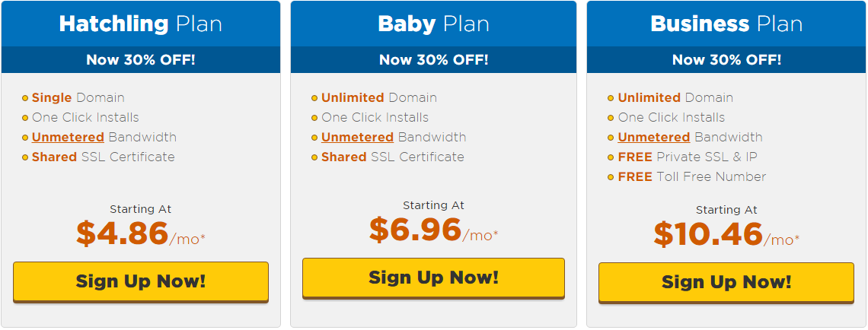Viewport: 868px width, 330px height.
Task: Click the $6.96 monthly price
Action: pos(416,230)
